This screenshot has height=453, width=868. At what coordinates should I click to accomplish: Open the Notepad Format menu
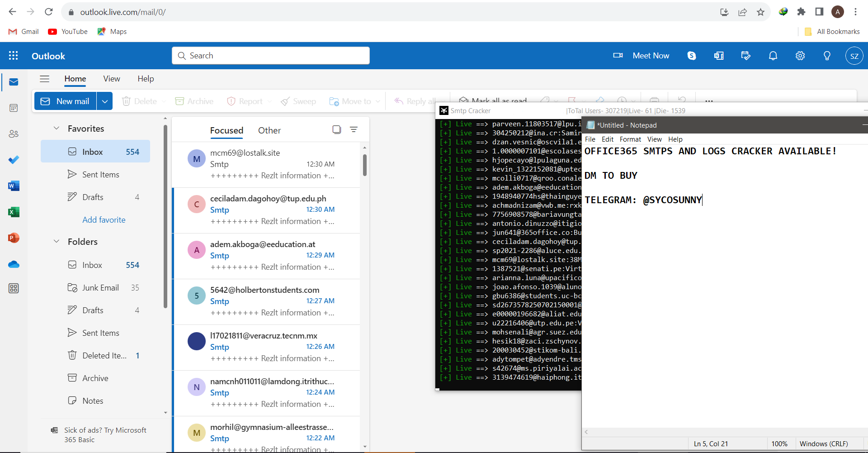(630, 139)
